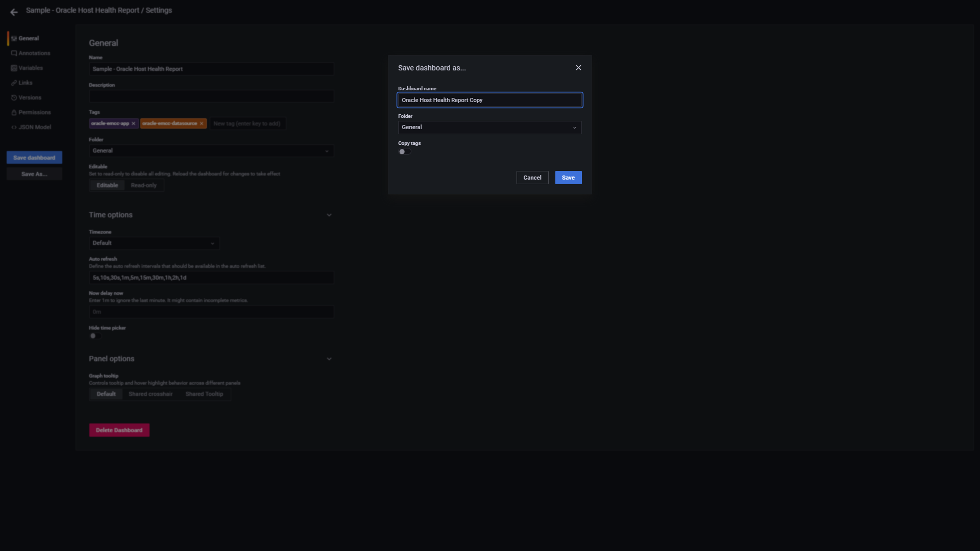Click the Dashboard name input field
Image resolution: width=980 pixels, height=551 pixels.
click(x=489, y=100)
